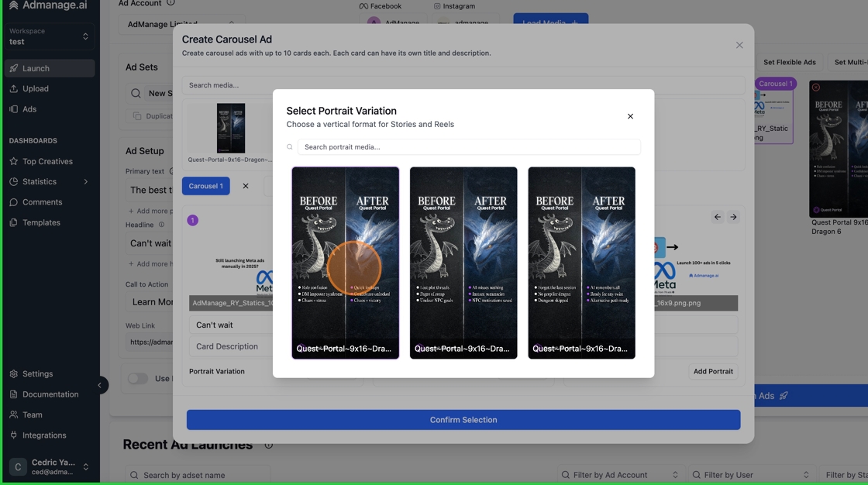Open Top Creatives dashboard
Viewport: 868px width, 485px height.
point(50,161)
